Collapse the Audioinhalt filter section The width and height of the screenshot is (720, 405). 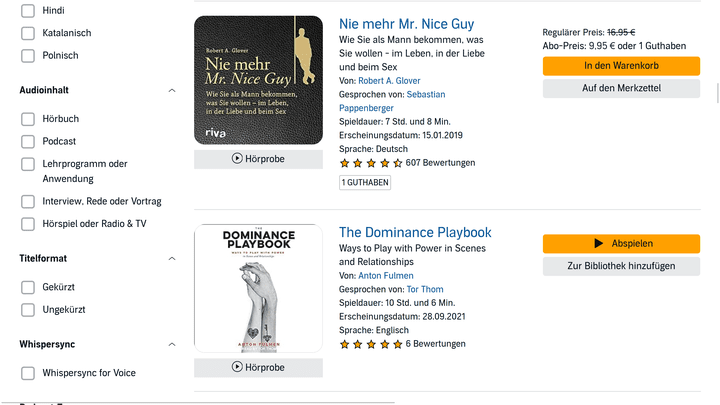point(172,90)
